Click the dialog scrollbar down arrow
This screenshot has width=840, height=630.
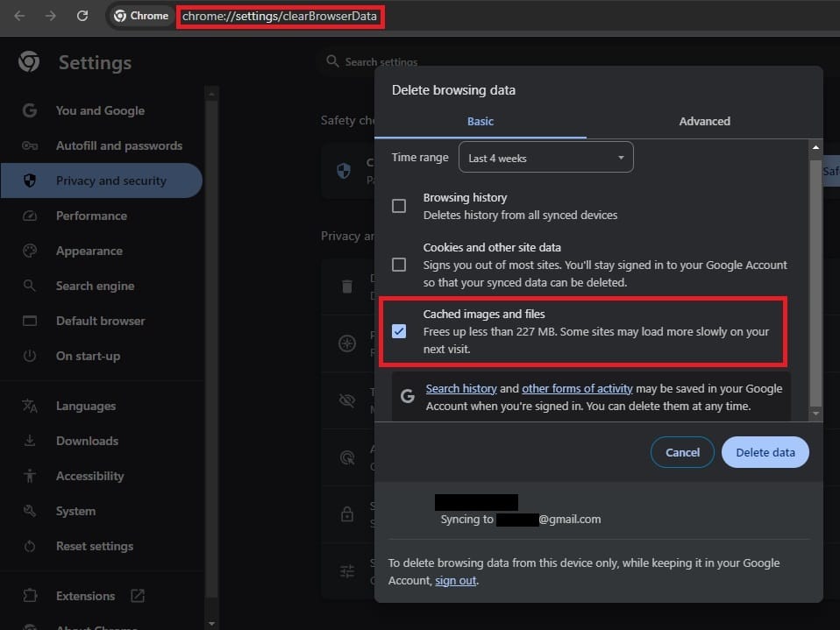[815, 414]
